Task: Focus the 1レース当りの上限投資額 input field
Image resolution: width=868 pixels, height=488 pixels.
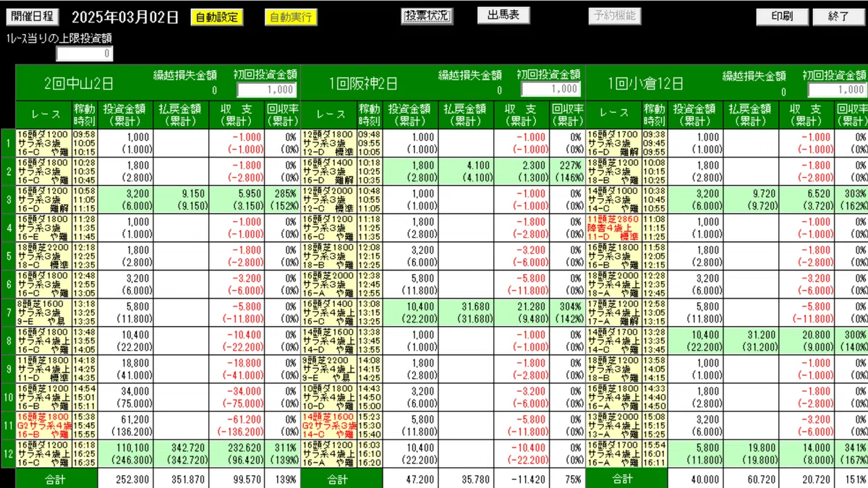Action: [85, 53]
